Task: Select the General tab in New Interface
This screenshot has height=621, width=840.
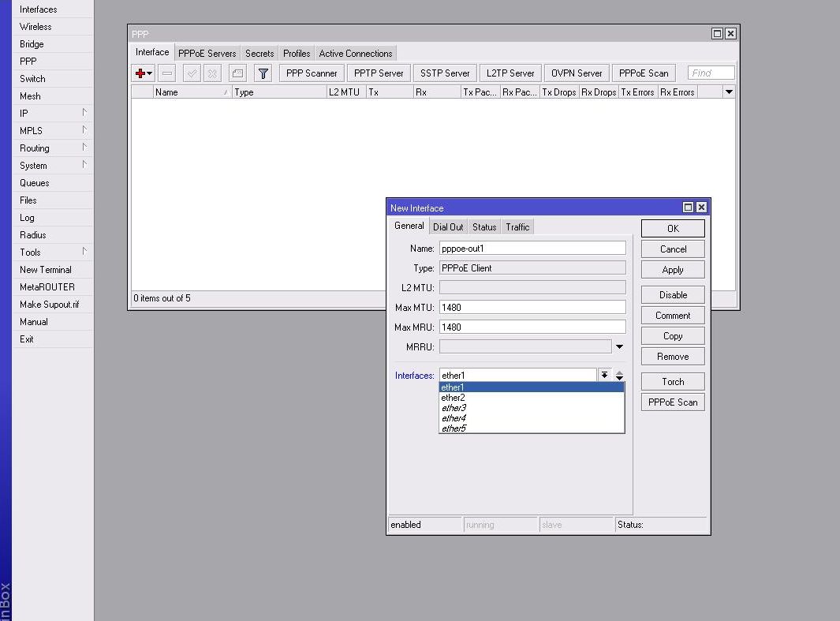Action: tap(409, 226)
